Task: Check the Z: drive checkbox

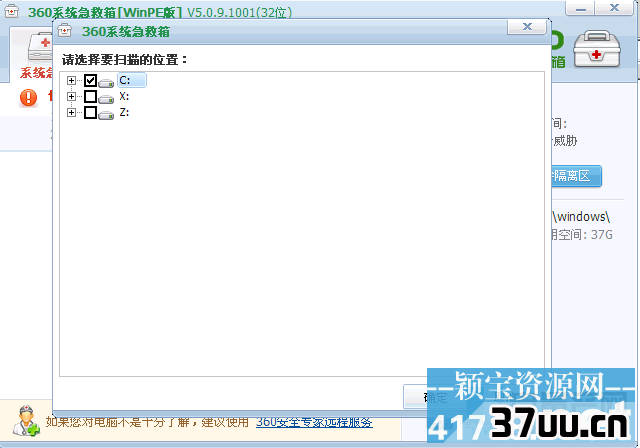Action: point(90,112)
